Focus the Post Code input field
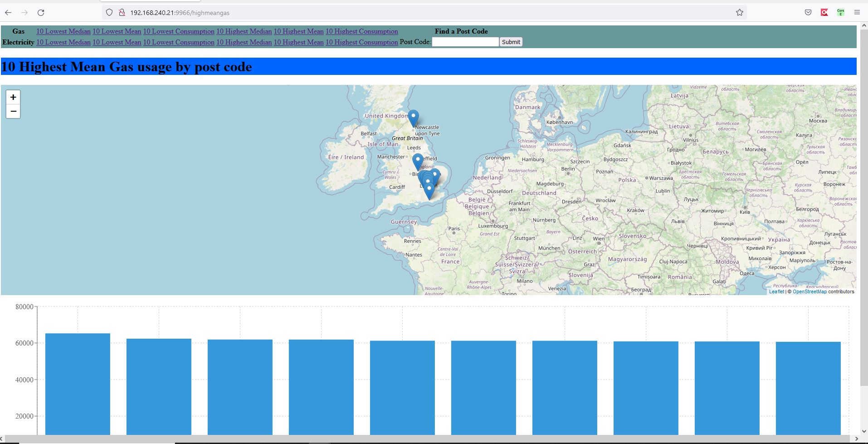Viewport: 868px width, 444px height. tap(465, 42)
